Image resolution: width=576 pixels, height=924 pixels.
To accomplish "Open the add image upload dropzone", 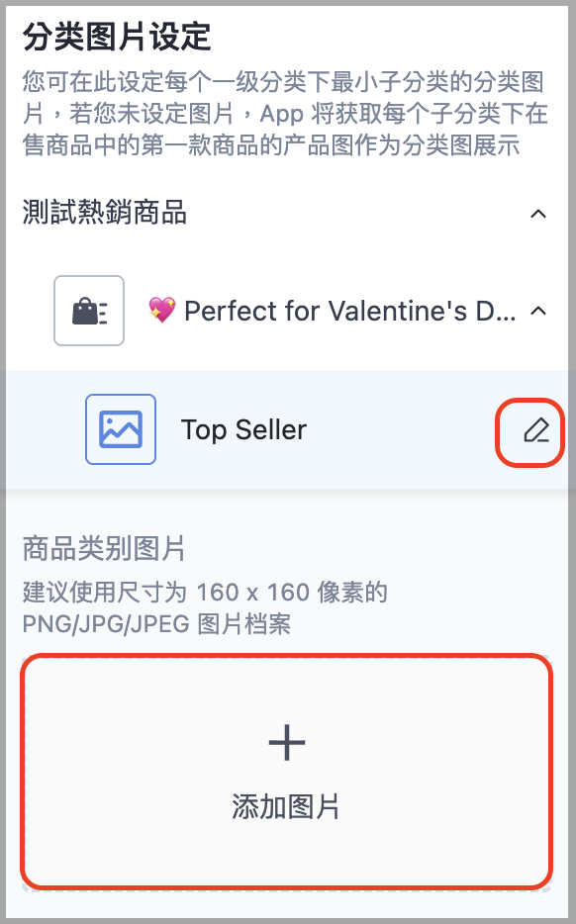I will pyautogui.click(x=287, y=772).
